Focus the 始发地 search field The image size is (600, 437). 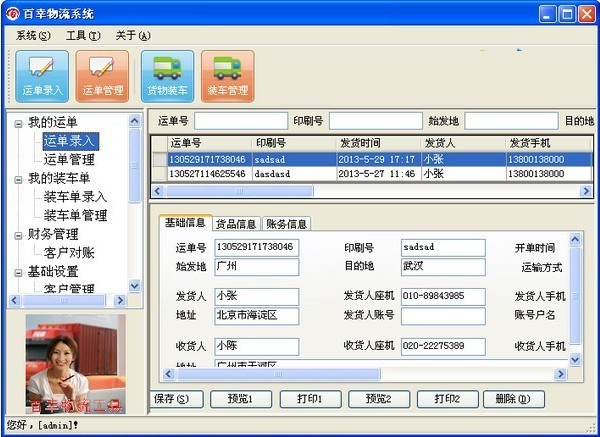click(x=511, y=121)
